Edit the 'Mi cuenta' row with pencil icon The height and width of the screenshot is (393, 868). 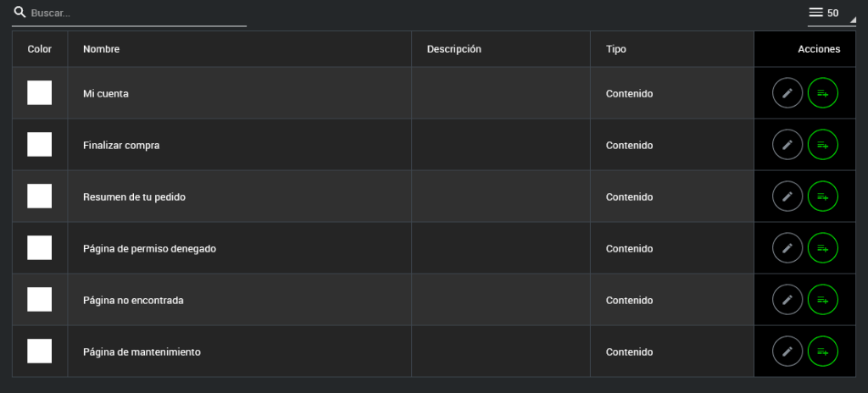787,93
